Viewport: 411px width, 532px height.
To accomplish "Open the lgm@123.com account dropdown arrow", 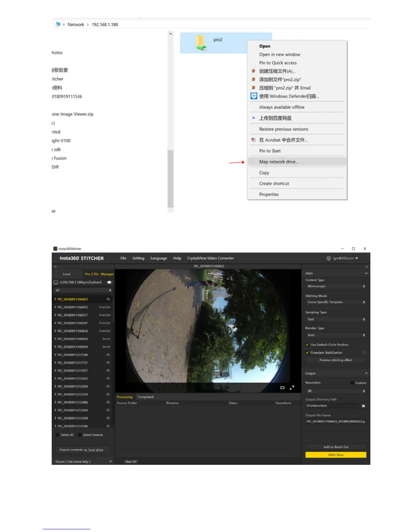I will tap(357, 258).
